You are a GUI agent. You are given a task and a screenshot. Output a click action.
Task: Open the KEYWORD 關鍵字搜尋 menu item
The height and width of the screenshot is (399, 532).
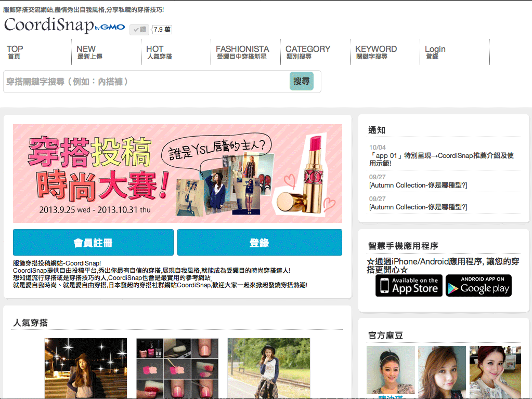pyautogui.click(x=376, y=52)
